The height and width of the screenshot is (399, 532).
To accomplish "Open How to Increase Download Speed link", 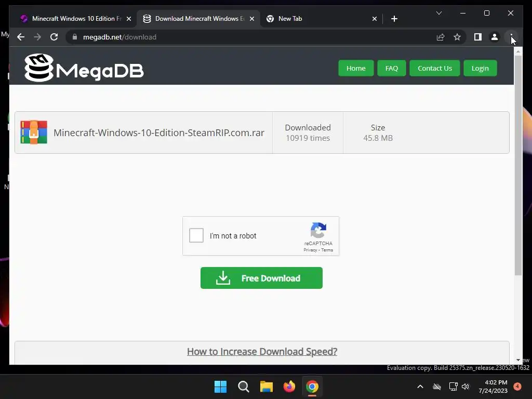I will [262, 352].
